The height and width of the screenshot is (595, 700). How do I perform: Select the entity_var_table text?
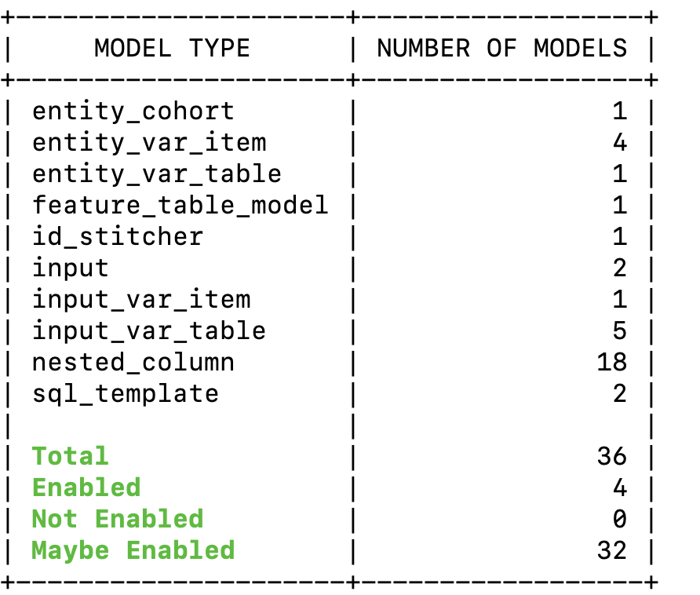pyautogui.click(x=156, y=173)
